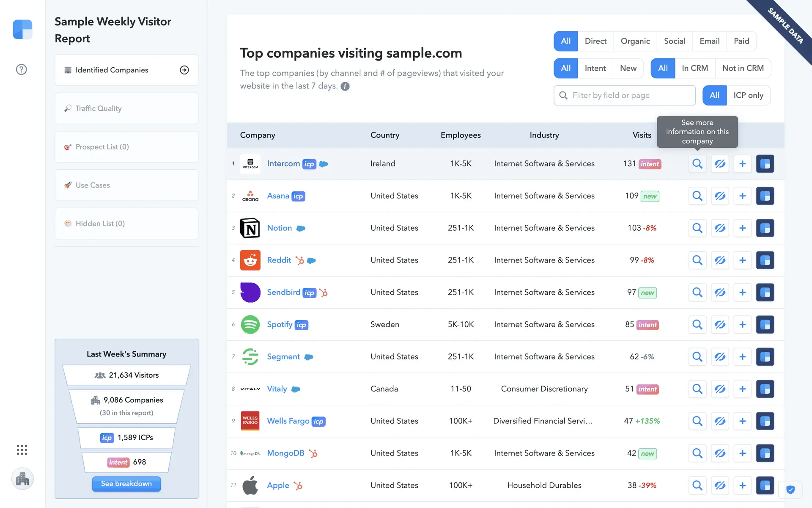Expand Identified Companies with the arrow circle icon

184,70
